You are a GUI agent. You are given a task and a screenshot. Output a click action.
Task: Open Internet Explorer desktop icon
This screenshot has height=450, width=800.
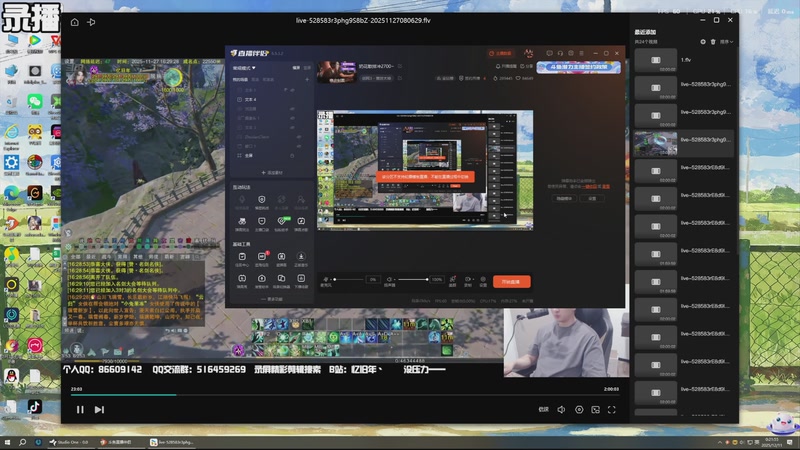[11, 132]
